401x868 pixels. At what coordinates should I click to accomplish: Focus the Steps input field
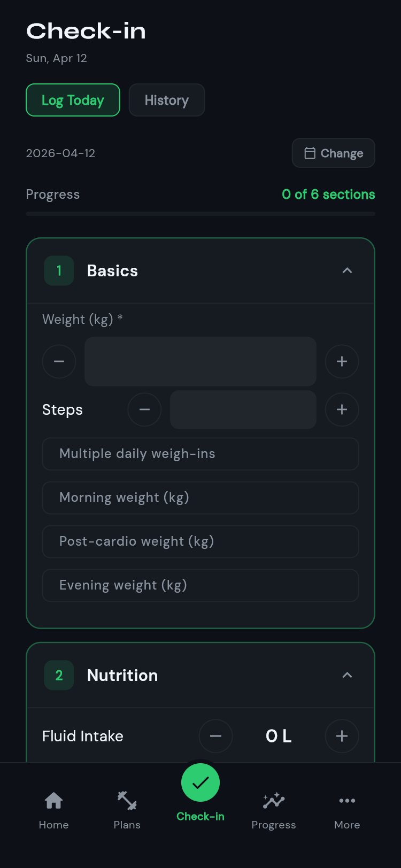click(243, 409)
